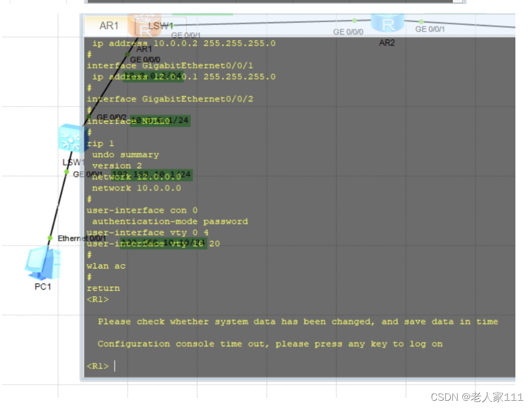Click the green link dot below LSW1
Viewport: 532px width, 408px height.
66,172
